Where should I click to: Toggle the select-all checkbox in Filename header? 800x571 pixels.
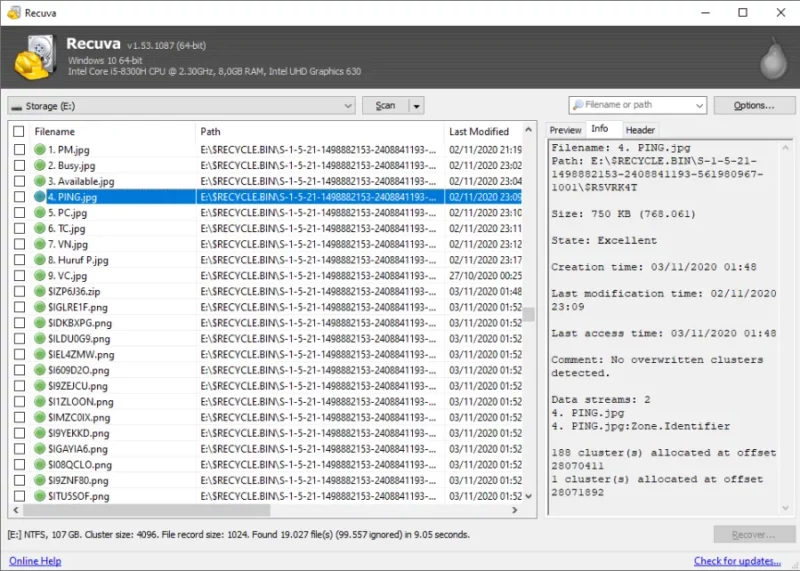(x=19, y=132)
